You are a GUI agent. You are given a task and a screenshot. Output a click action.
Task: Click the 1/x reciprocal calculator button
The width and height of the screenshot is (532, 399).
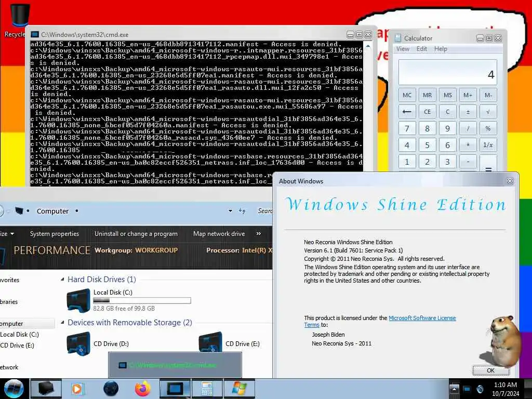pos(488,145)
